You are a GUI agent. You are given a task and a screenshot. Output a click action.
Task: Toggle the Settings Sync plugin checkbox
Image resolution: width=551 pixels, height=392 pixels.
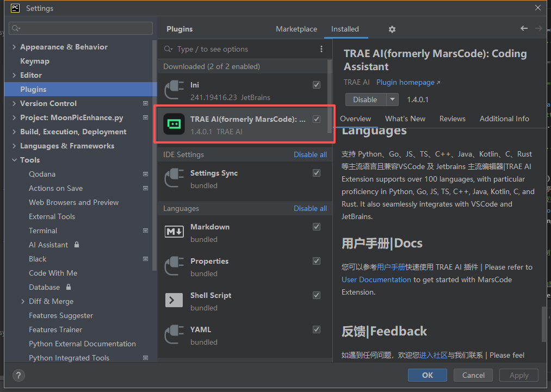click(317, 173)
